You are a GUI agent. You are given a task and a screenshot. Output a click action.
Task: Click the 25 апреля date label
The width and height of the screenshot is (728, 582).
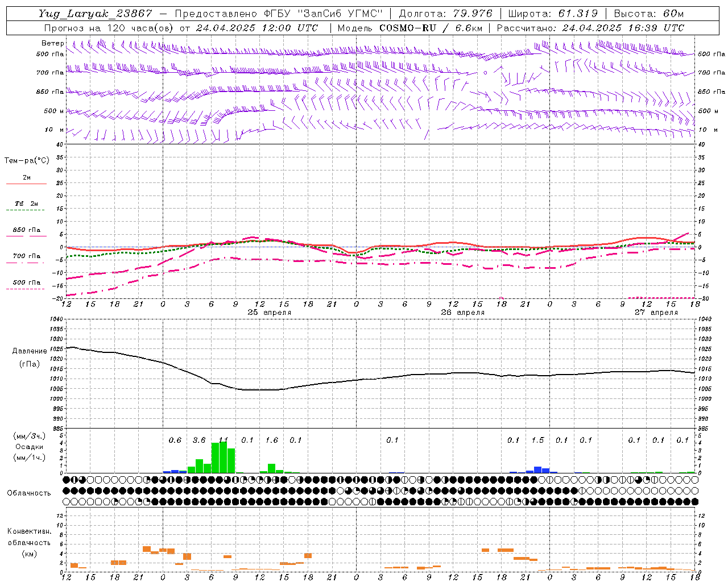[x=269, y=313]
